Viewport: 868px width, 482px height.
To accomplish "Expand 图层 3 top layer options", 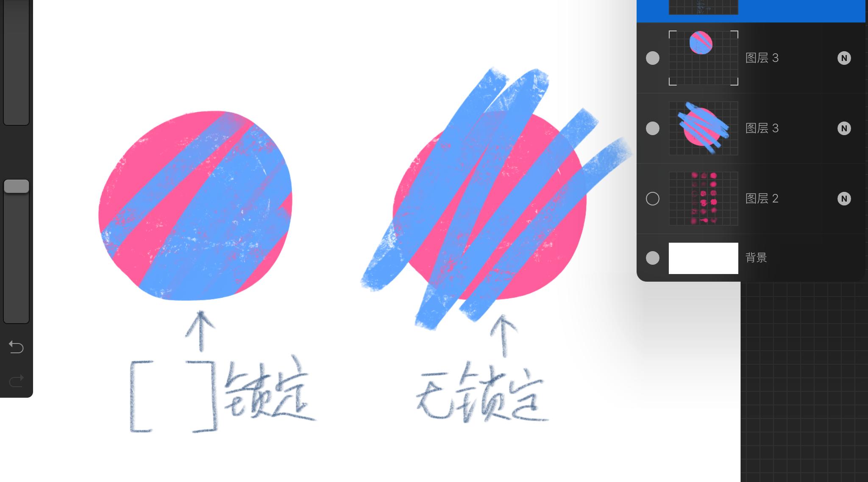I will (x=845, y=58).
